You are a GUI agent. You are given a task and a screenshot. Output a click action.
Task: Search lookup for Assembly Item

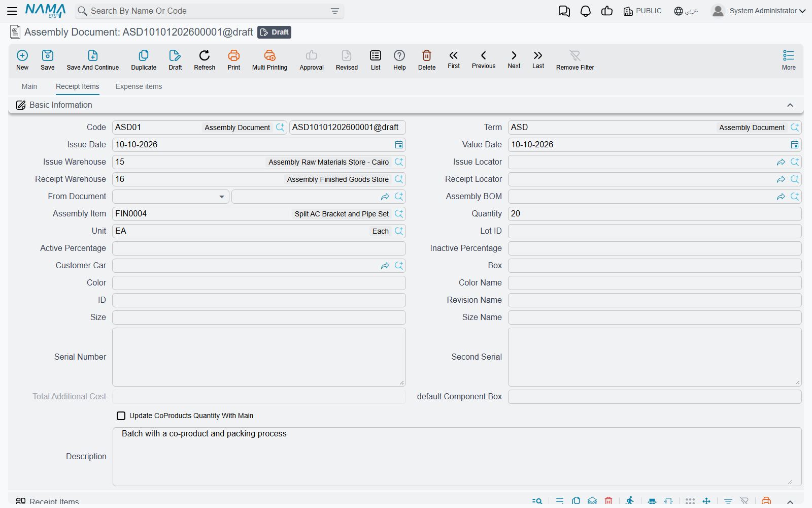coord(399,214)
